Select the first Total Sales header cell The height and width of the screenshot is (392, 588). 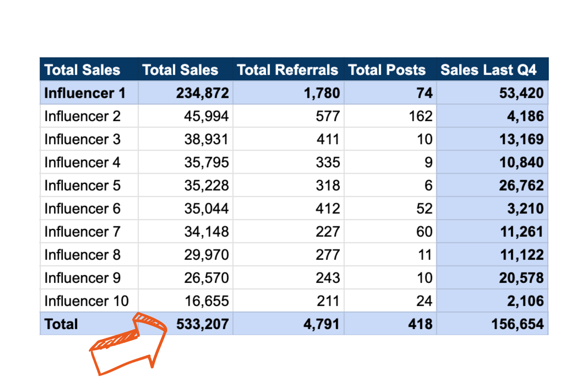pyautogui.click(x=82, y=70)
